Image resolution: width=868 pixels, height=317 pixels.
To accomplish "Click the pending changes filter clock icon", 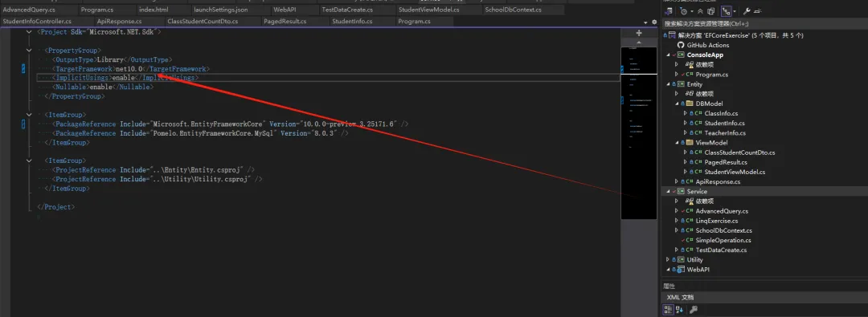I will (x=684, y=11).
